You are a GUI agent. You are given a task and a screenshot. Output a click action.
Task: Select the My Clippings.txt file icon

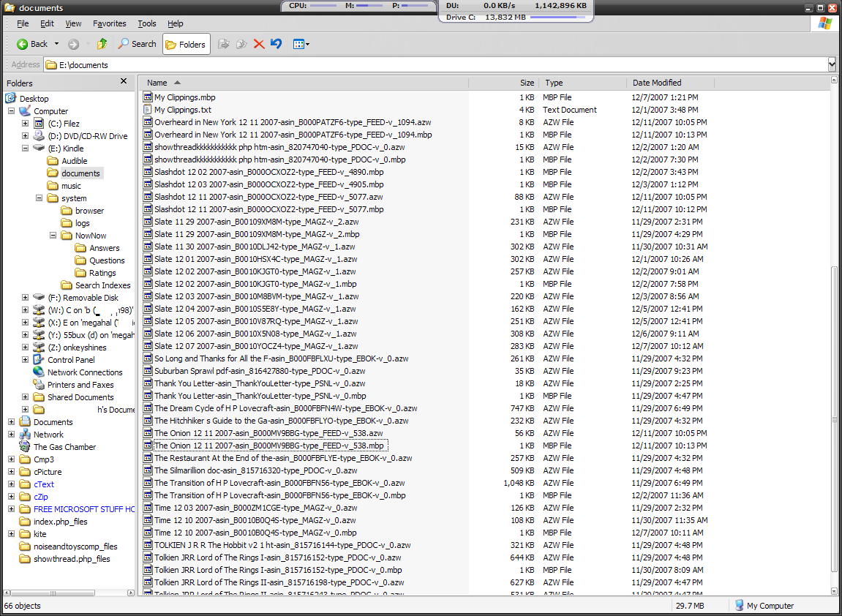click(x=148, y=110)
